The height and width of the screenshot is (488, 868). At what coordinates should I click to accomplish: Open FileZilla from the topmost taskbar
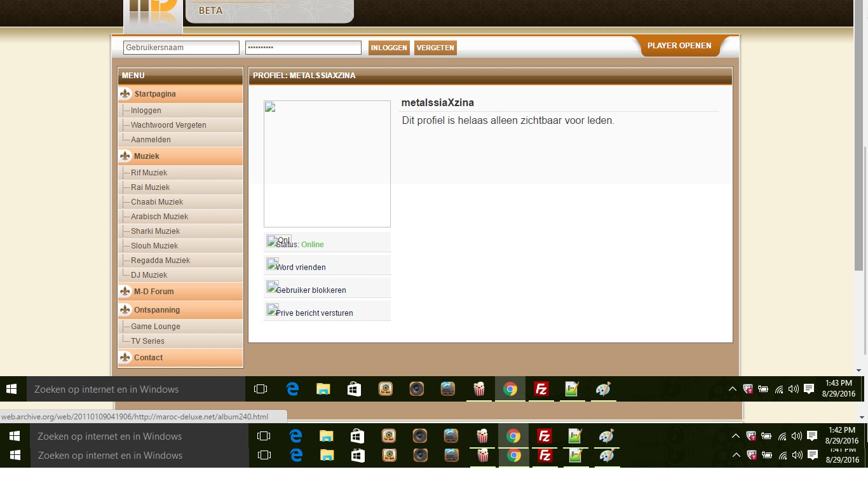click(541, 390)
